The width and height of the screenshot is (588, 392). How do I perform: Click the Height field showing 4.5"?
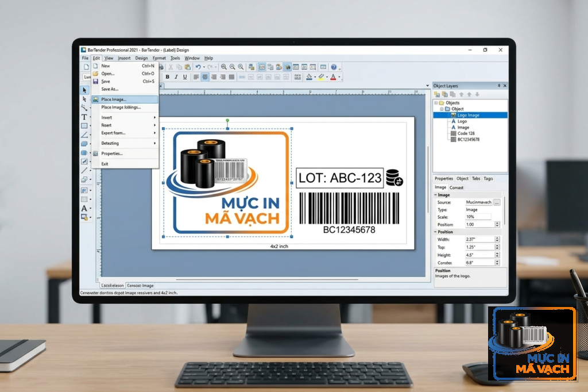coord(479,255)
